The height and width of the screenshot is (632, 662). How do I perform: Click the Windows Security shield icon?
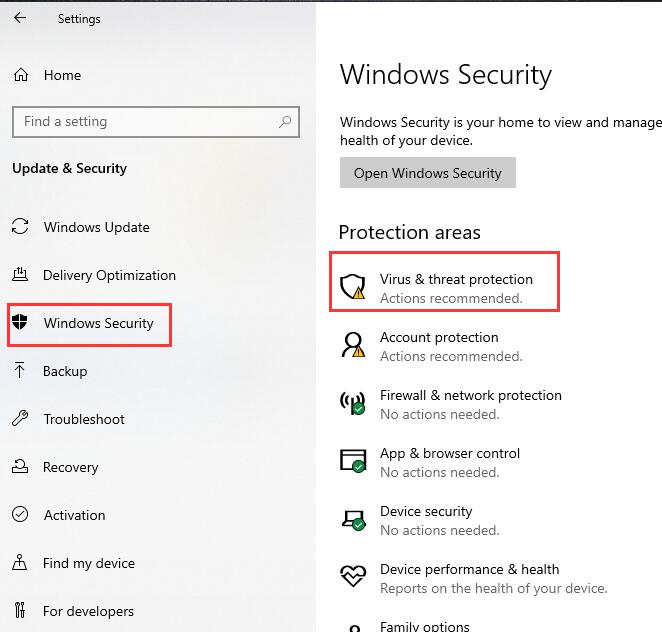[19, 322]
